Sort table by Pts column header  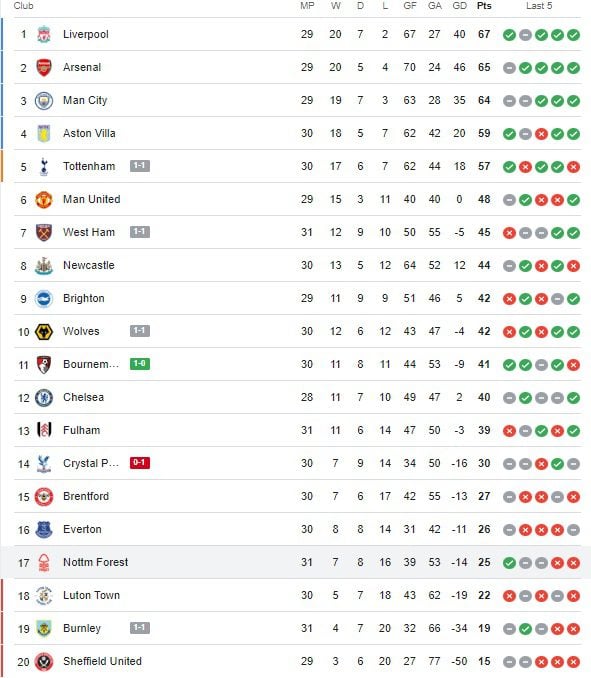(484, 6)
